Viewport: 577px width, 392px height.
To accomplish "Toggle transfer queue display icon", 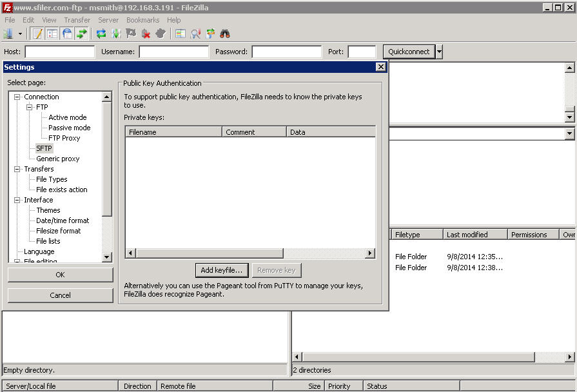I will coord(82,34).
